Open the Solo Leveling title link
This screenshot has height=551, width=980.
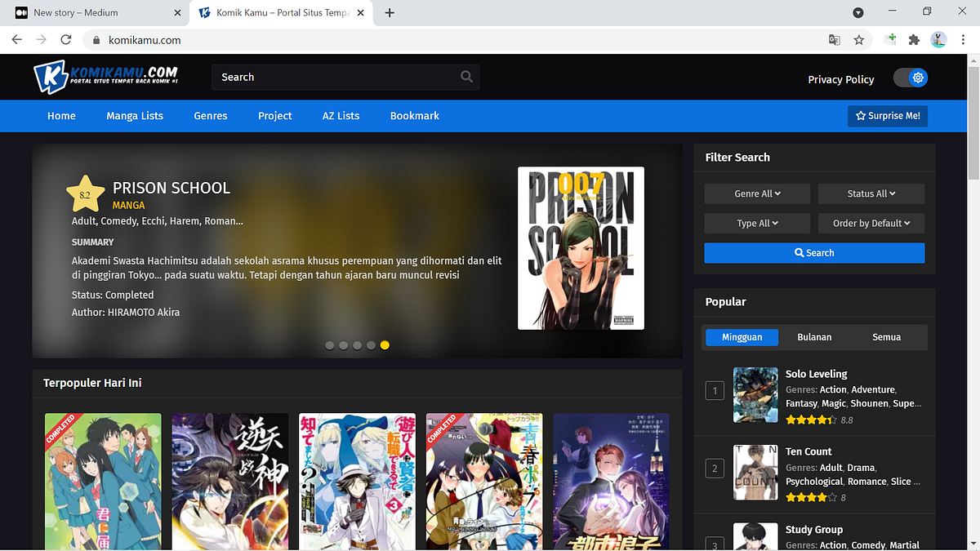click(x=817, y=374)
